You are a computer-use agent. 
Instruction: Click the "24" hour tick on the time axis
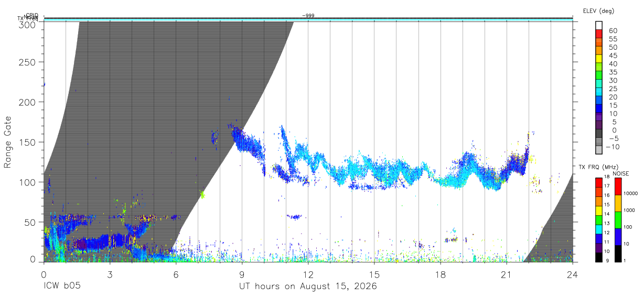(x=572, y=274)
